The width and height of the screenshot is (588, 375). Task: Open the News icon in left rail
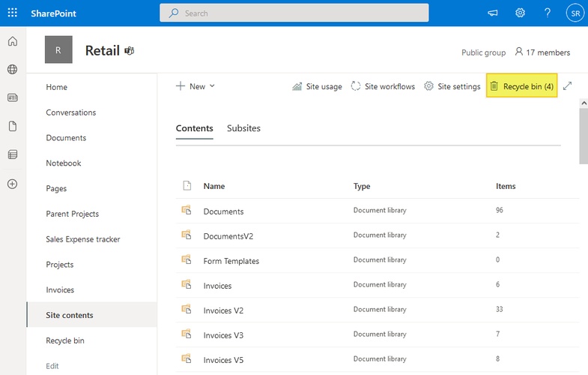[x=13, y=97]
